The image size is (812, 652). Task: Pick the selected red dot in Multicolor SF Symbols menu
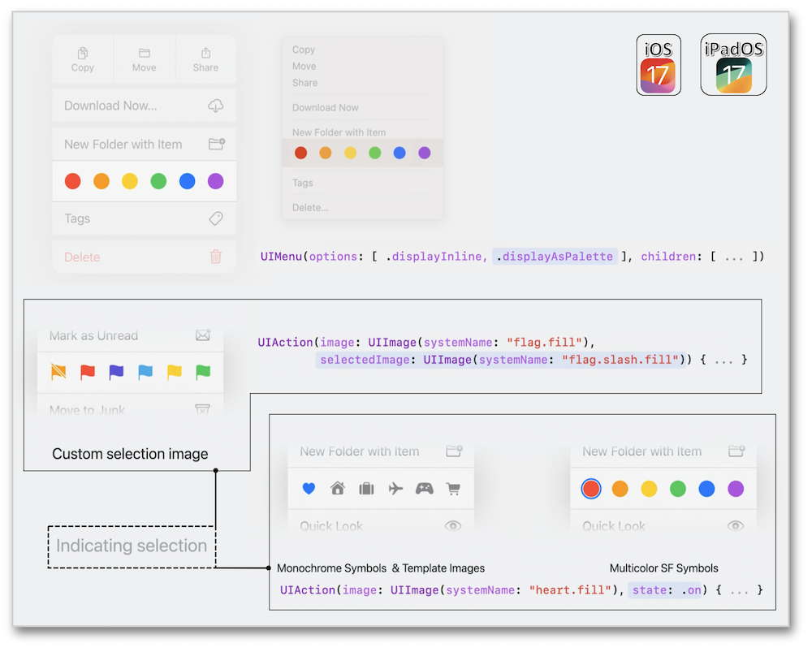click(591, 488)
